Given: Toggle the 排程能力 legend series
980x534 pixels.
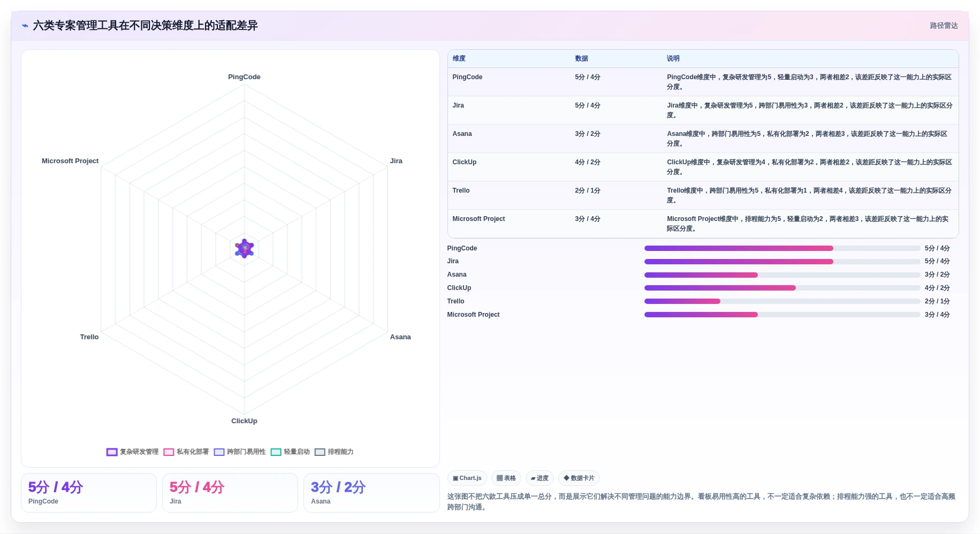Looking at the screenshot, I should [334, 452].
